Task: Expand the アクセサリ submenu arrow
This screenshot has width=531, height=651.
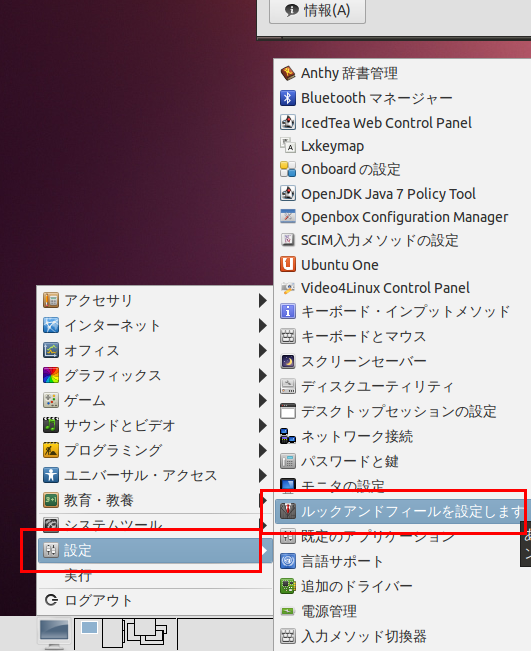Action: [x=262, y=300]
